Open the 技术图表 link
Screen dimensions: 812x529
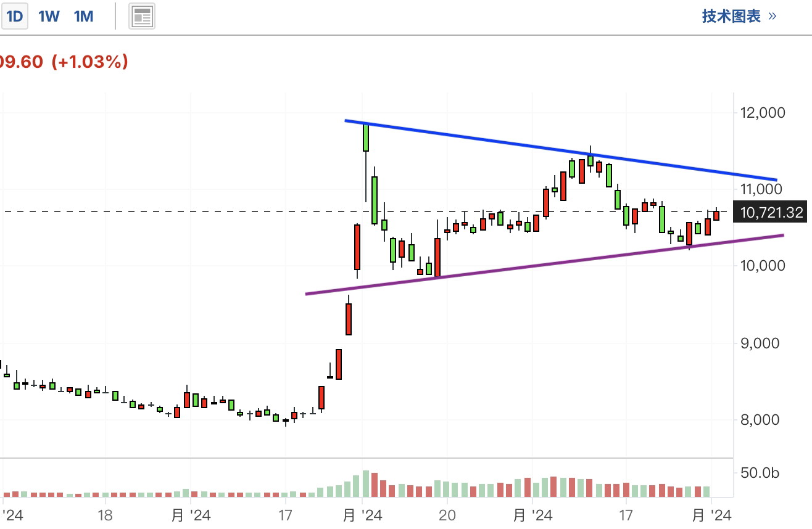pos(739,17)
